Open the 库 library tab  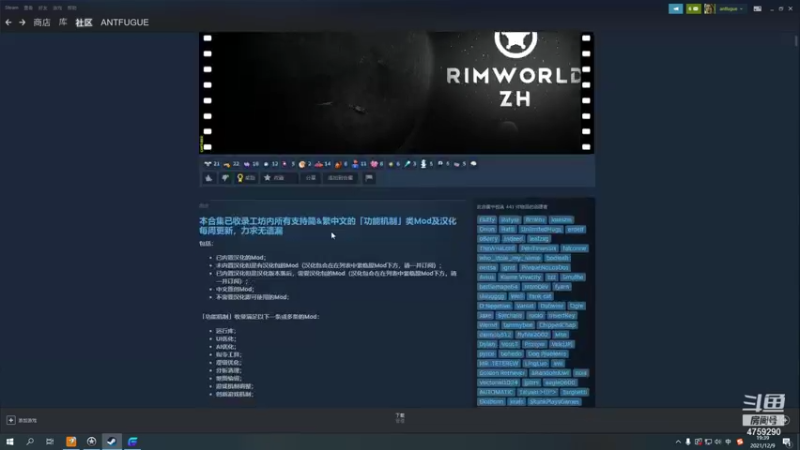pyautogui.click(x=63, y=22)
